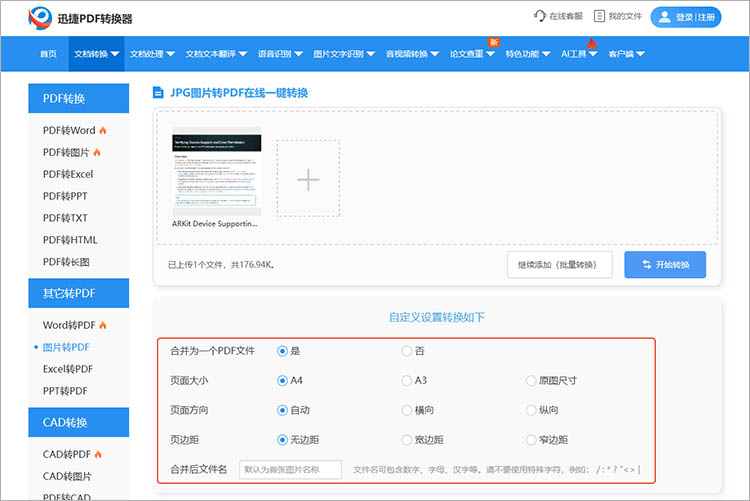Select 否 for merging into one PDF
Viewport: 750px width, 501px height.
pyautogui.click(x=407, y=351)
